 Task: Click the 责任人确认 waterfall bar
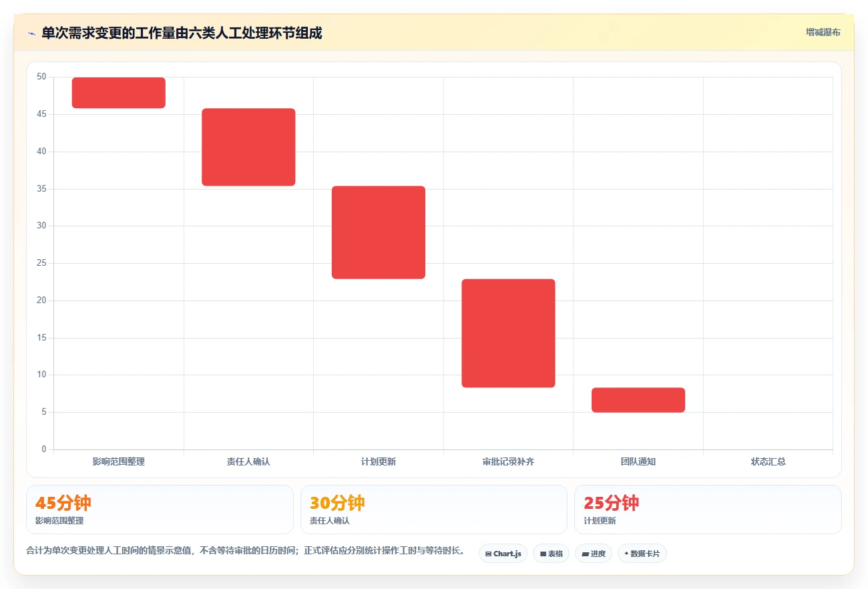pyautogui.click(x=248, y=147)
